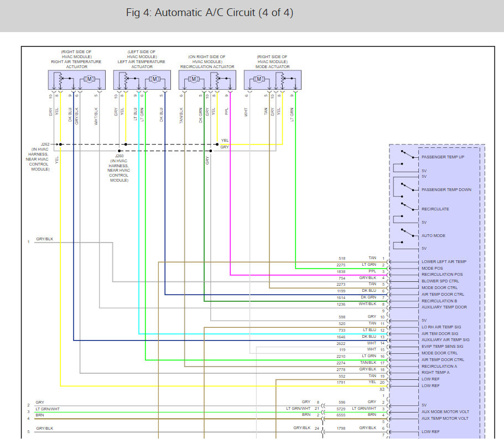
Task: Click the 'AUX MODE MOTOR VOLT' label
Action: [x=445, y=411]
